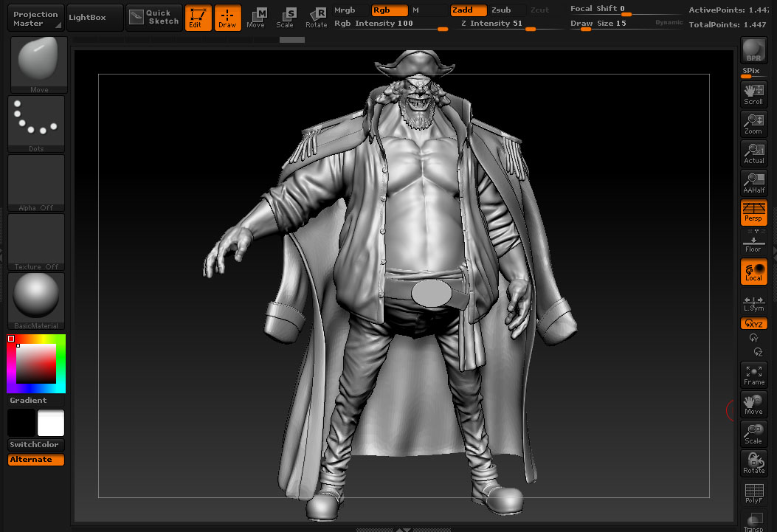Toggle Persp perspective view
Viewport: 777px width, 532px height.
tap(753, 213)
